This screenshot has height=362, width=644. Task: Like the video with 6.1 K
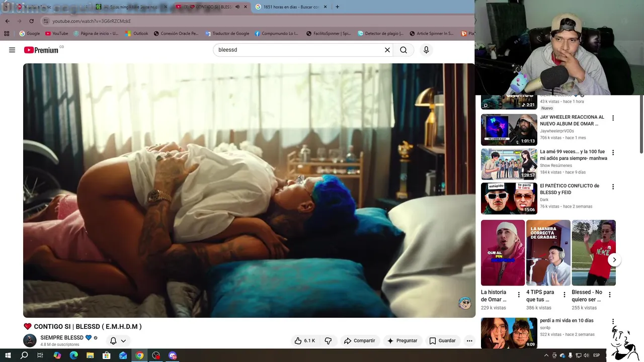tap(305, 340)
